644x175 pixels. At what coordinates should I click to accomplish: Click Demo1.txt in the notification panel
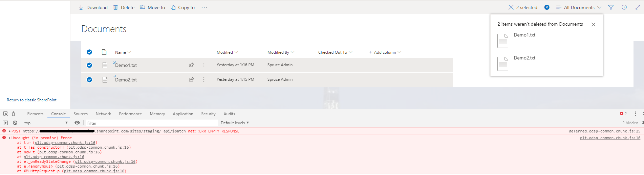[524, 35]
